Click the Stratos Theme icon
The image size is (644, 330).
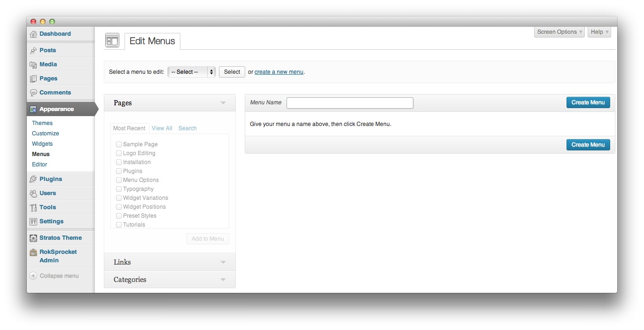(x=33, y=238)
